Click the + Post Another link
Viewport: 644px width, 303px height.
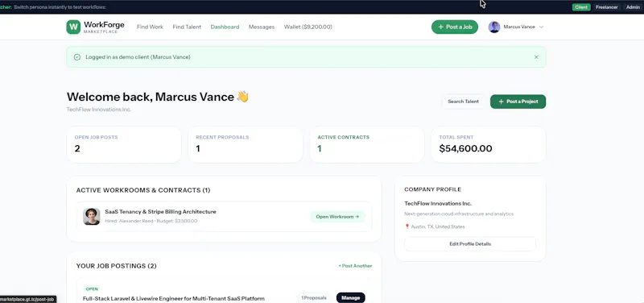pyautogui.click(x=355, y=266)
